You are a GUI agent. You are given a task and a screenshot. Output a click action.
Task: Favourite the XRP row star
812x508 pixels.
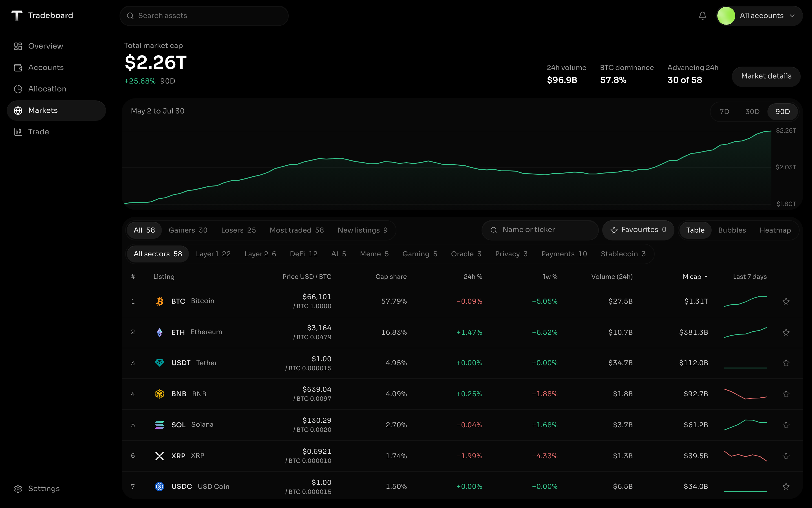click(786, 456)
